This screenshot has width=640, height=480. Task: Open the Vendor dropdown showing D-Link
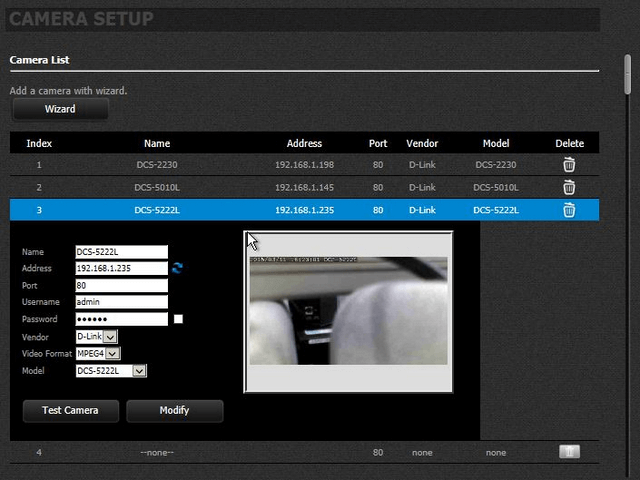(x=97, y=337)
